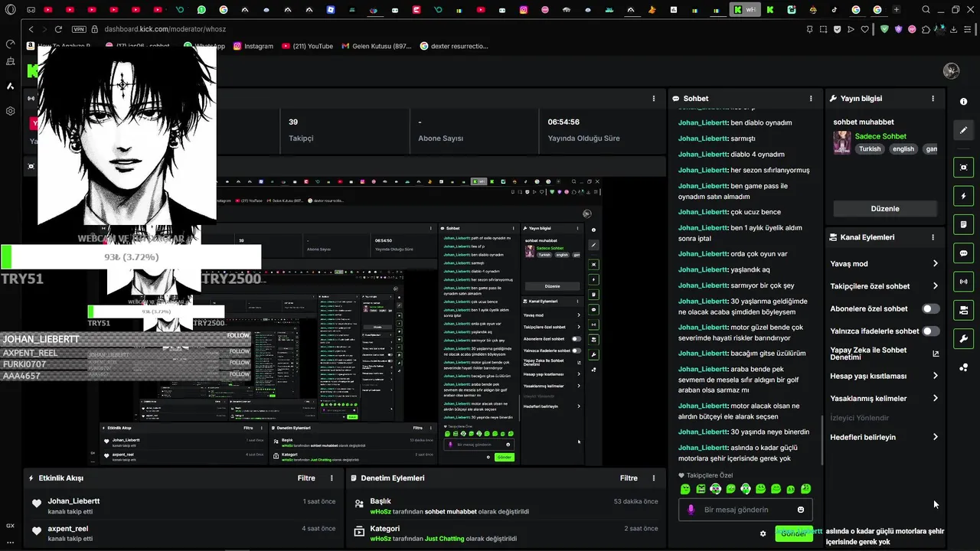
Task: Click the VPN badge in address bar
Action: point(79,29)
